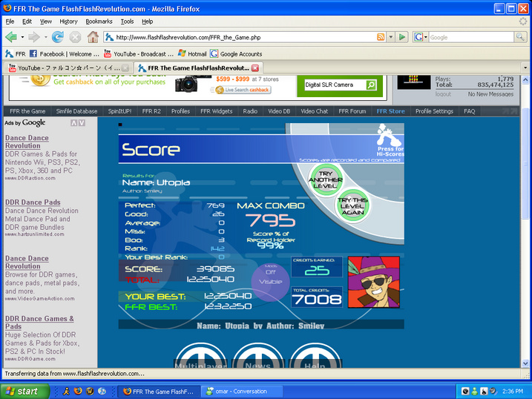Click the Digital SLR Camera ad search field
The image size is (532, 399).
pyautogui.click(x=335, y=85)
